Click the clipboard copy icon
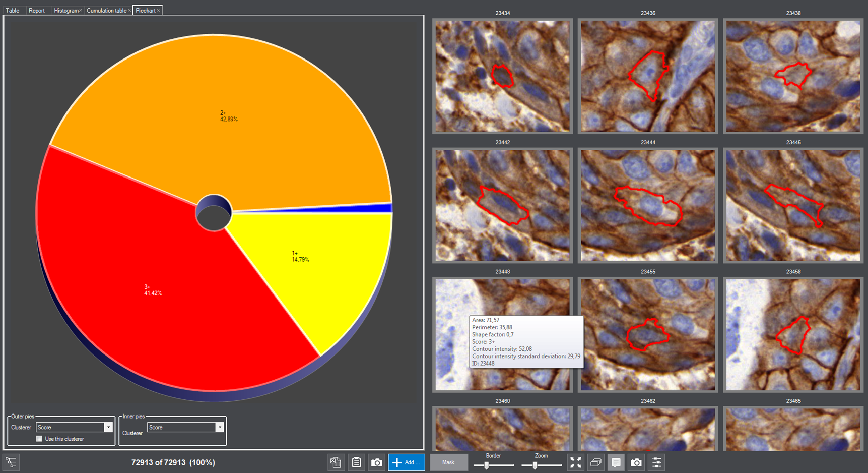 coord(356,462)
